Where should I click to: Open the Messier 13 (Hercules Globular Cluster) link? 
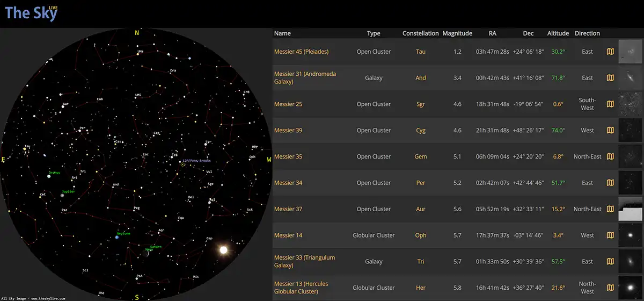pyautogui.click(x=301, y=288)
